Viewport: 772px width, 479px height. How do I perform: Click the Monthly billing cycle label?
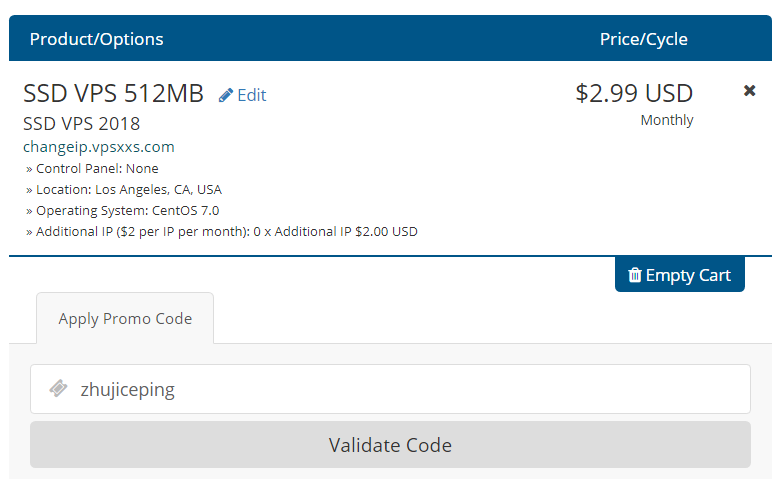pos(667,120)
